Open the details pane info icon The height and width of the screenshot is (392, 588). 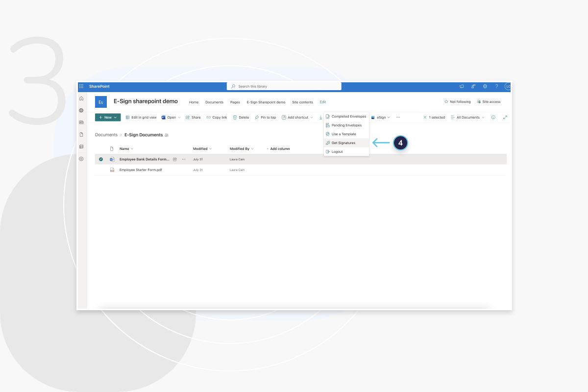(493, 118)
